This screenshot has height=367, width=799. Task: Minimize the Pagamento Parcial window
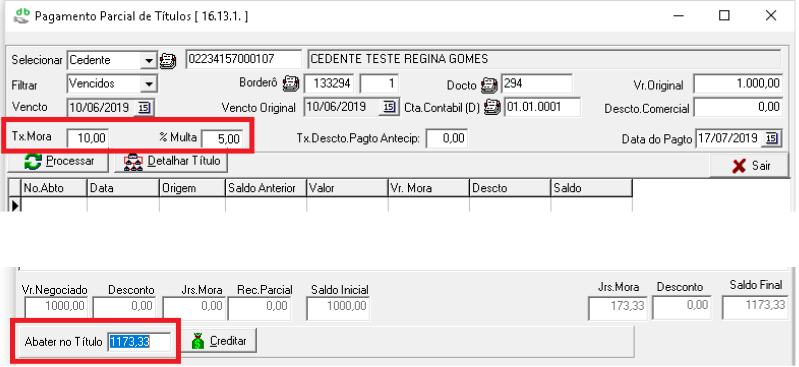678,16
